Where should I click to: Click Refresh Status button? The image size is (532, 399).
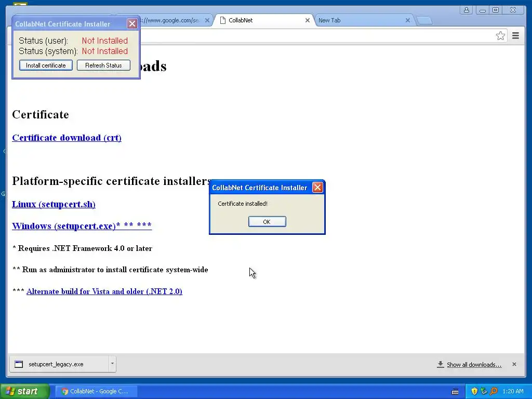coord(103,65)
